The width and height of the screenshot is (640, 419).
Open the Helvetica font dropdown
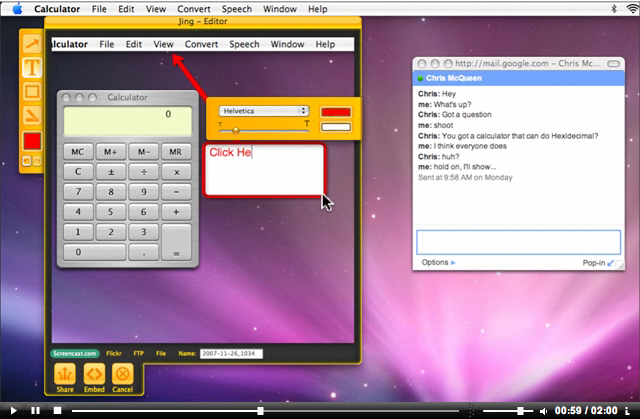click(x=262, y=111)
